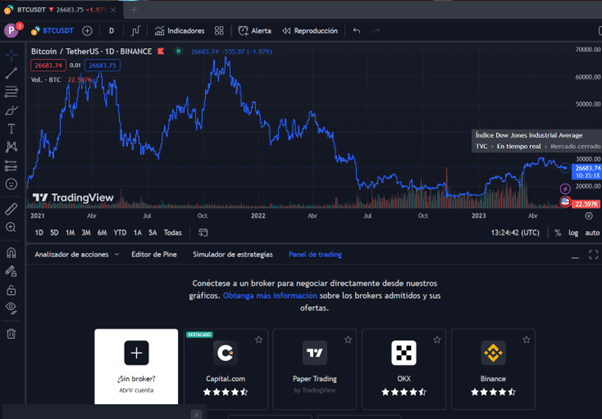
Task: Hide all drawings with eye icon
Action: point(11,308)
